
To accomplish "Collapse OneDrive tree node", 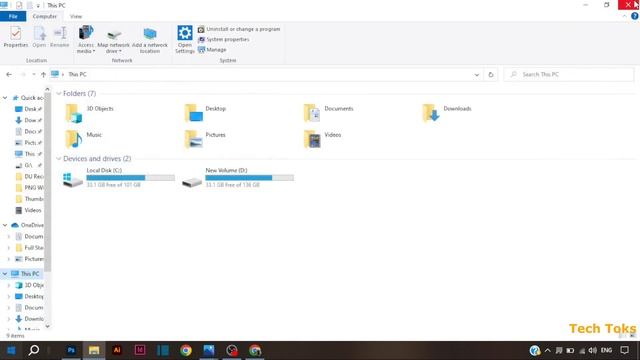I will tap(5, 225).
